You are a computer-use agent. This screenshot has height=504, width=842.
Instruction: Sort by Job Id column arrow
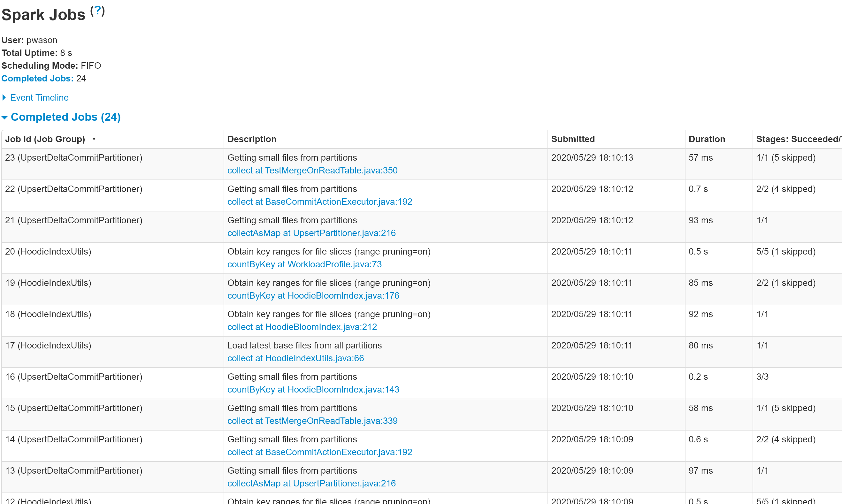point(94,139)
